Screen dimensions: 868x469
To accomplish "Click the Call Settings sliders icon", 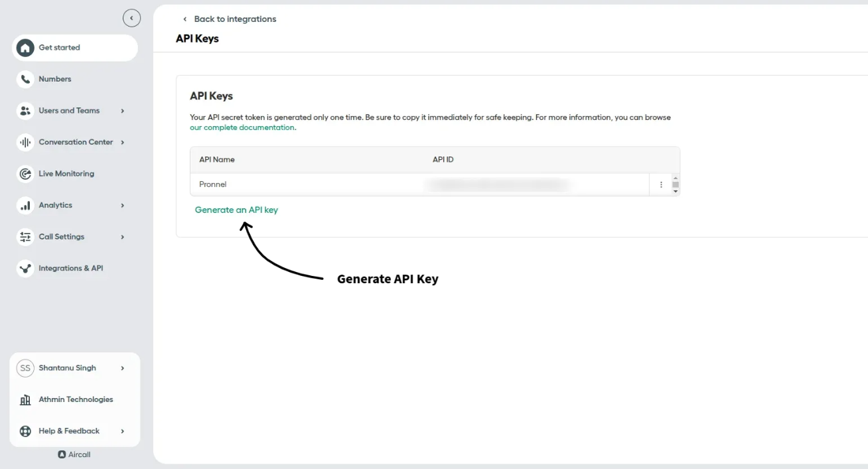I will [x=25, y=237].
